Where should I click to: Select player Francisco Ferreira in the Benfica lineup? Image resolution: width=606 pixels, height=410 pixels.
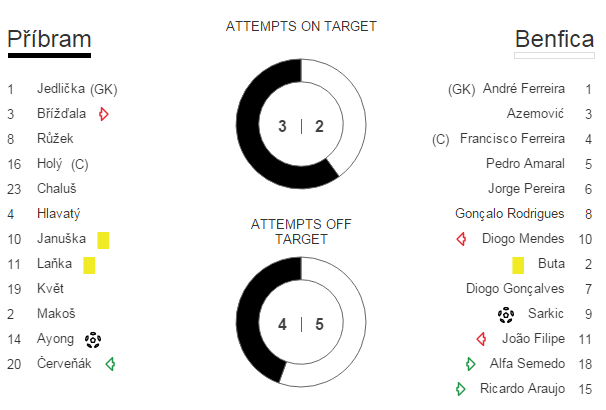[512, 138]
